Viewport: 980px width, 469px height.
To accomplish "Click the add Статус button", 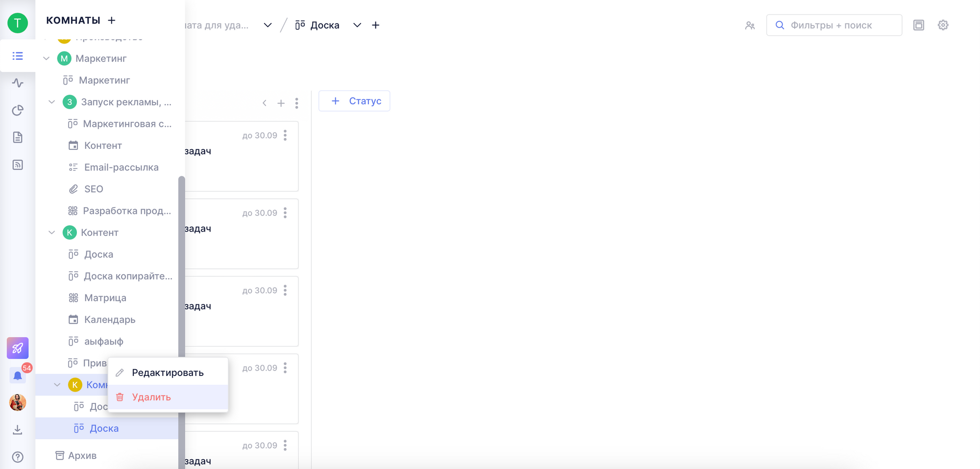I will pos(354,101).
